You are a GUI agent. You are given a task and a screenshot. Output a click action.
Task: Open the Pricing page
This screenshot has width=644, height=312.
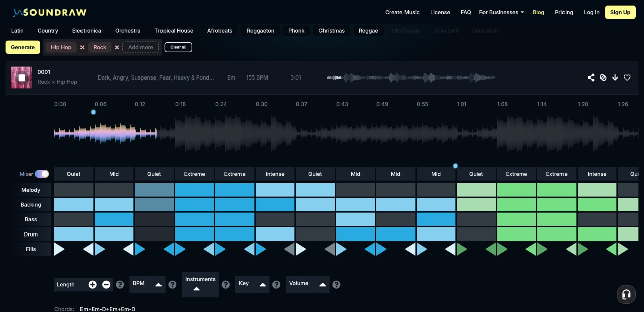[563, 12]
